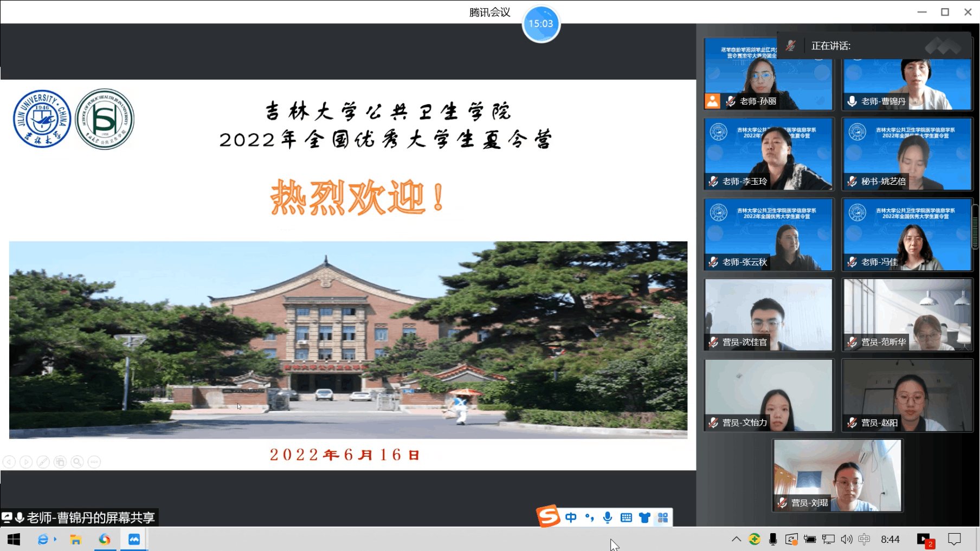Viewport: 980px width, 551px height.
Task: Open the Windows Start menu
Action: 14,539
